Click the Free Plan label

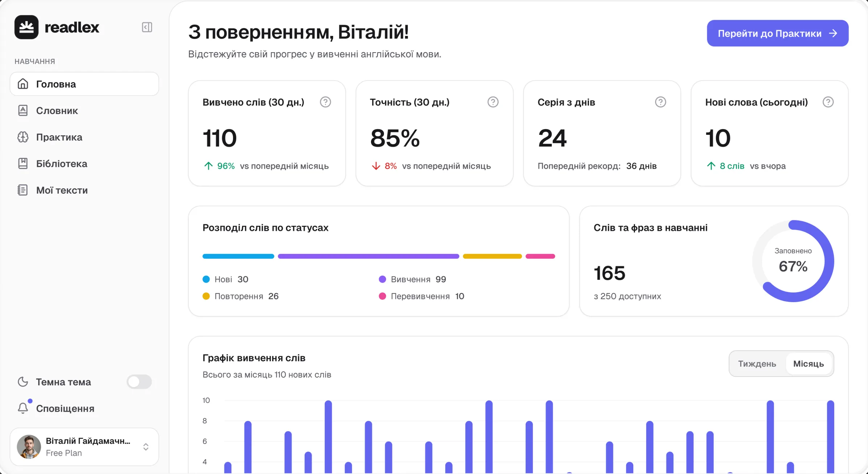64,453
